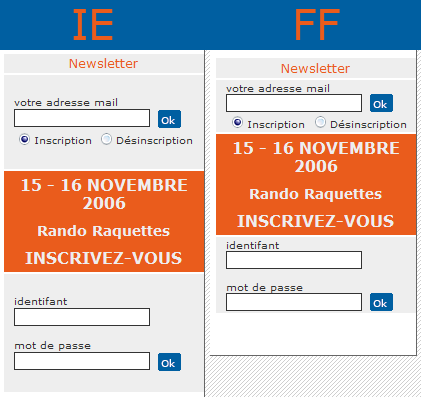Click IE login Ok button
Viewport: 421px width, 397px height.
coord(169,362)
